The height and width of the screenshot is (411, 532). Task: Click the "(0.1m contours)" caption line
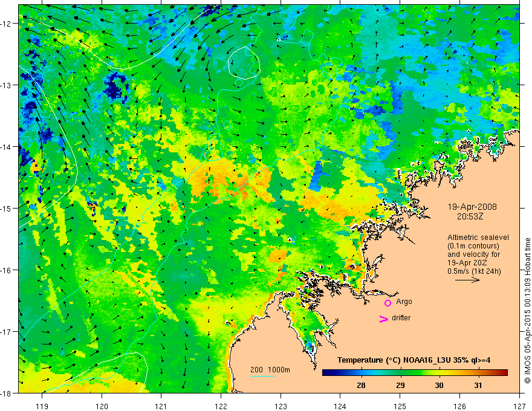(473, 246)
